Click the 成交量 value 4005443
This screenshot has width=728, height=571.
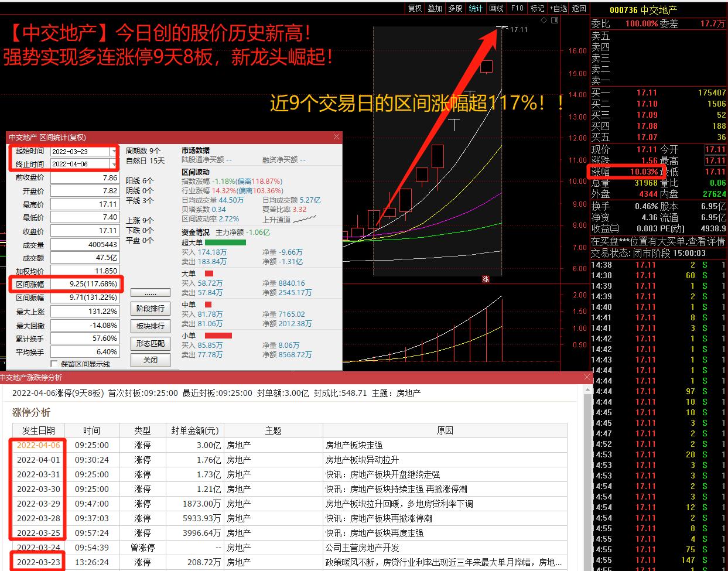(85, 244)
